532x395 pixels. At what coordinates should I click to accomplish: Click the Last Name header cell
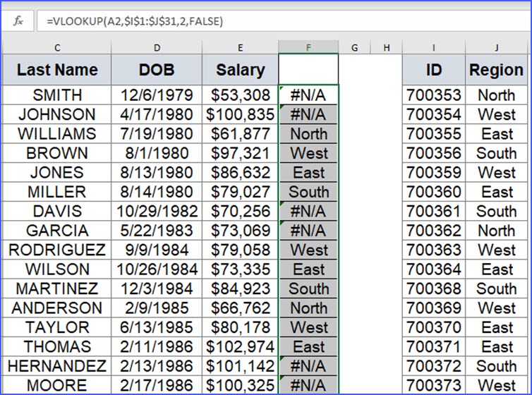click(57, 70)
